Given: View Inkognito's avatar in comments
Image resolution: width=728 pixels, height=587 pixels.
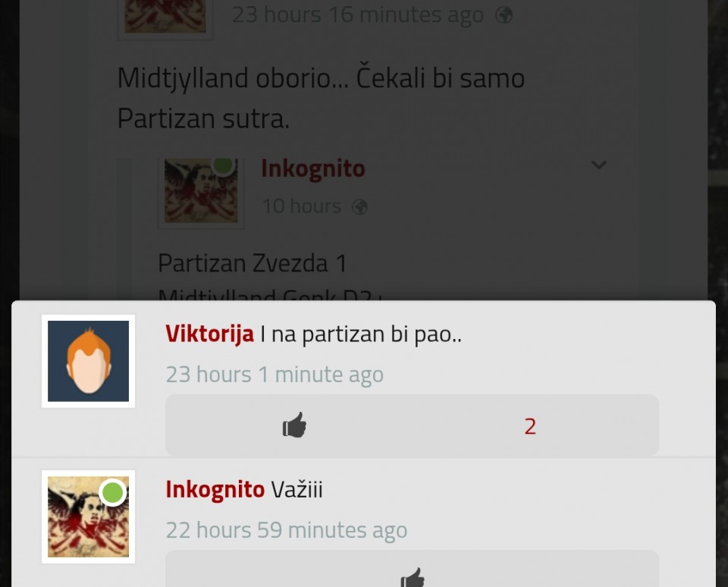Looking at the screenshot, I should (x=88, y=516).
